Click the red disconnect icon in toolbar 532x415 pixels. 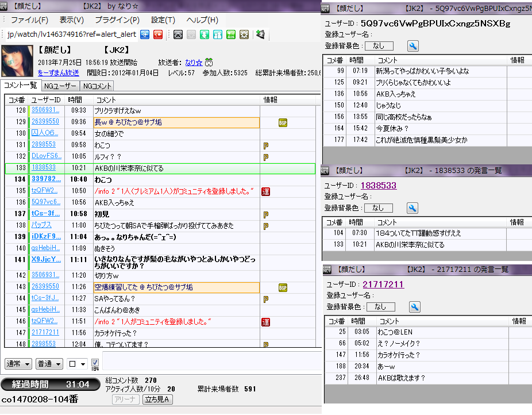(157, 34)
